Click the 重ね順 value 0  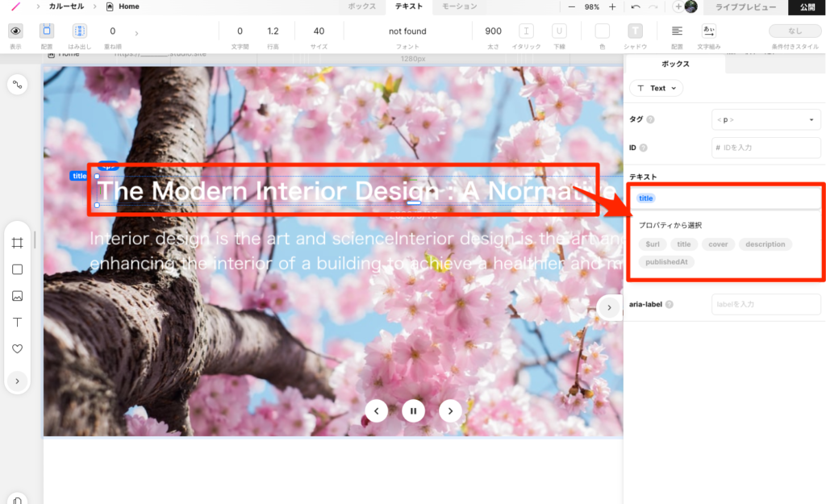click(x=112, y=31)
